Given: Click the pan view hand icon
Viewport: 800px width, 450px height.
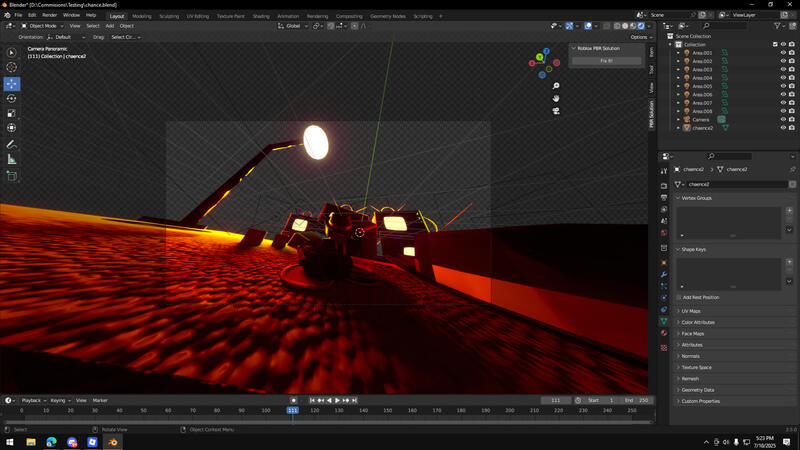Looking at the screenshot, I should 556,98.
